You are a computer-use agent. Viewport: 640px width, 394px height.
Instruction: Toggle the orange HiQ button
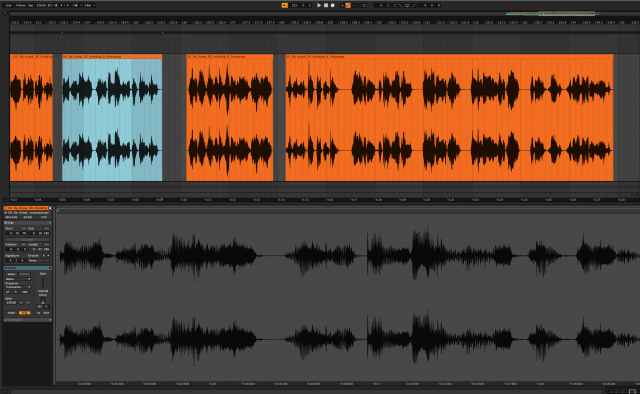24,313
